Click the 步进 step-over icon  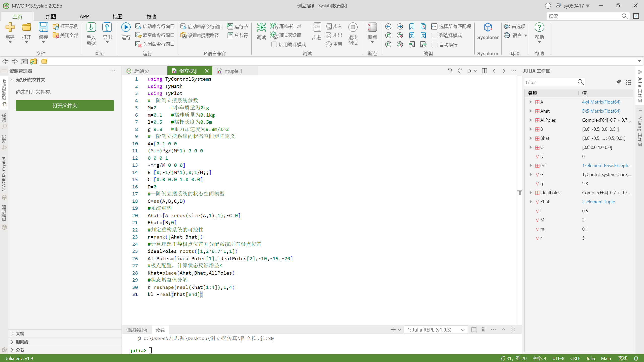tap(316, 27)
